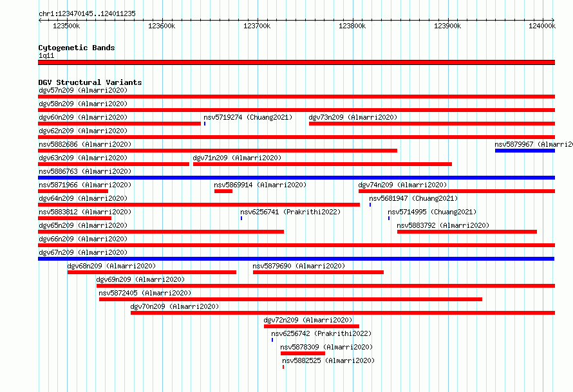Click the 123900k ruler label
This screenshot has width=573, height=392.
click(447, 26)
